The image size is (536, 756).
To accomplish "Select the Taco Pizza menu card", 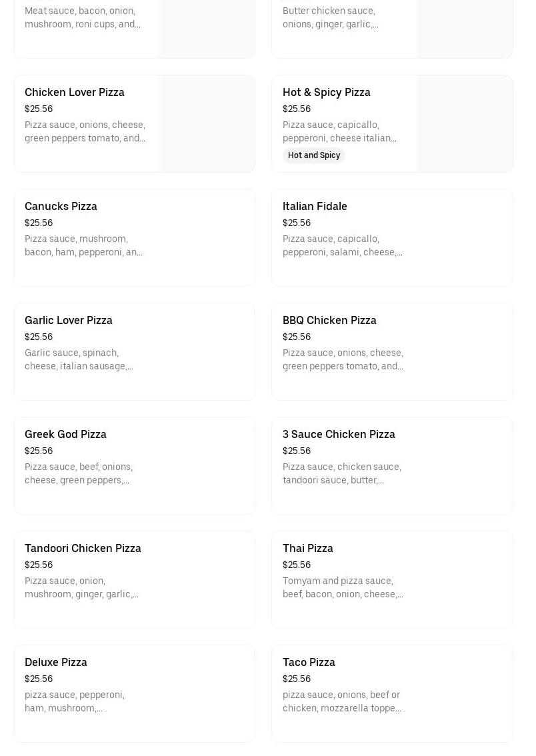I will pos(392,693).
